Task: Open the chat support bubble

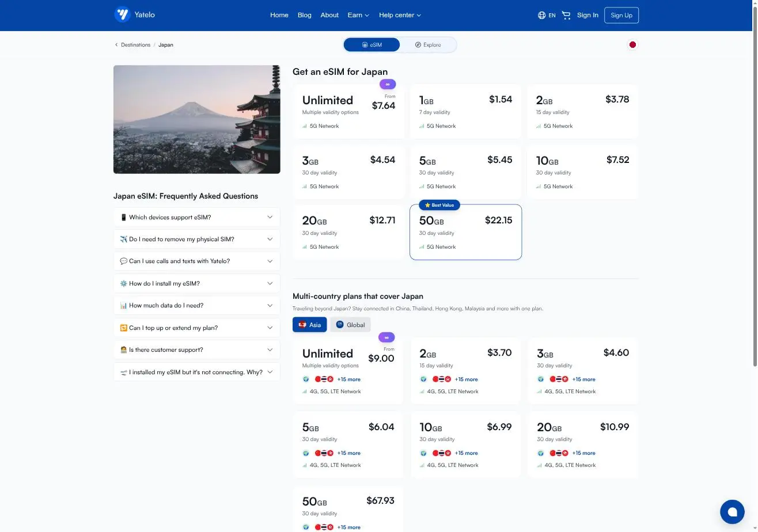Action: pos(732,511)
